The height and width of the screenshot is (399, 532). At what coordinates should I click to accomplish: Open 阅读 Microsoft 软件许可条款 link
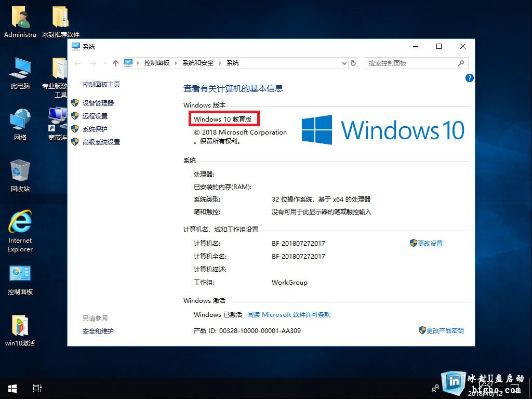point(289,314)
